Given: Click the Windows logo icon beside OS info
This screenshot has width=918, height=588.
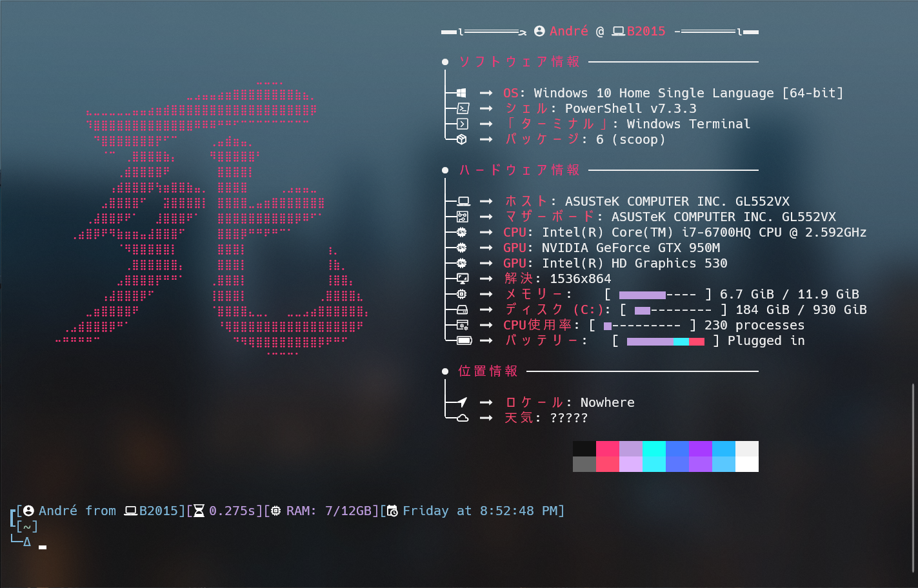Looking at the screenshot, I should [461, 93].
